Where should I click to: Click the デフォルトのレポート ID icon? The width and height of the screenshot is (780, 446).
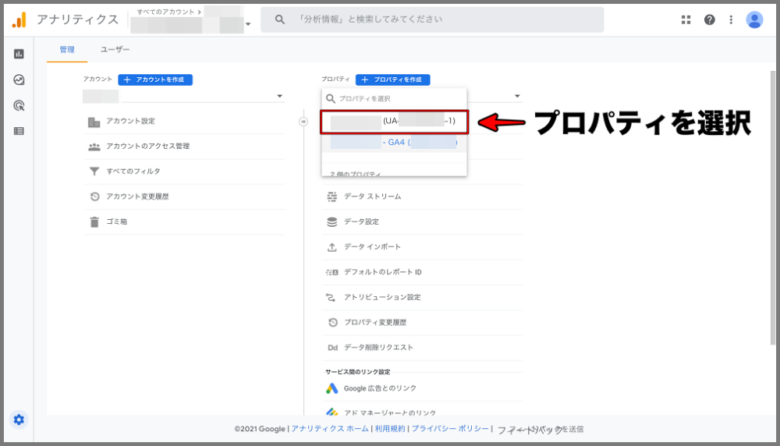coord(332,272)
